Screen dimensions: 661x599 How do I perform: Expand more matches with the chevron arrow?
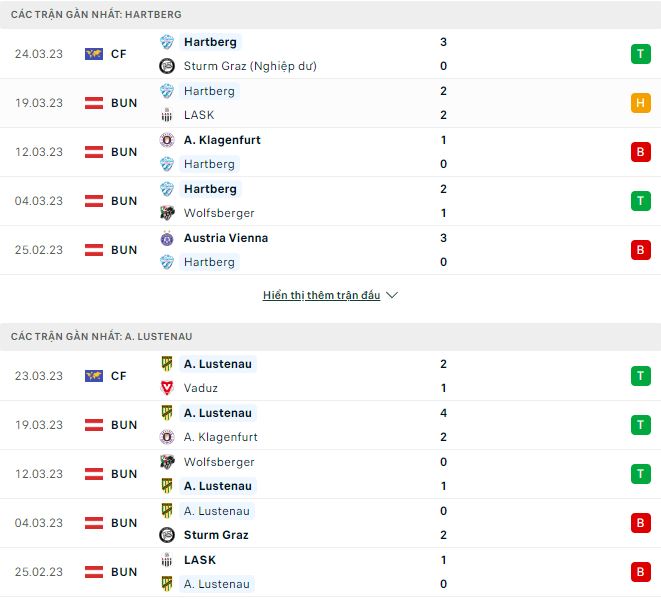[x=392, y=296]
